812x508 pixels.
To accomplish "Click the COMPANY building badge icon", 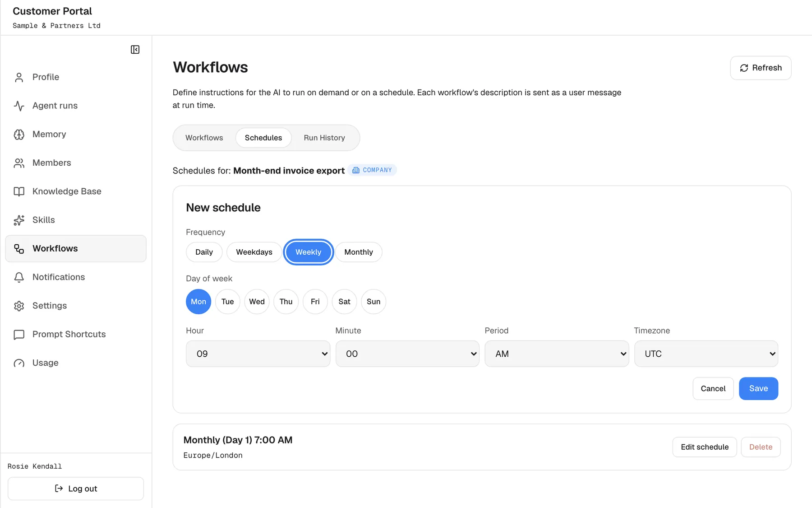I will tap(356, 170).
